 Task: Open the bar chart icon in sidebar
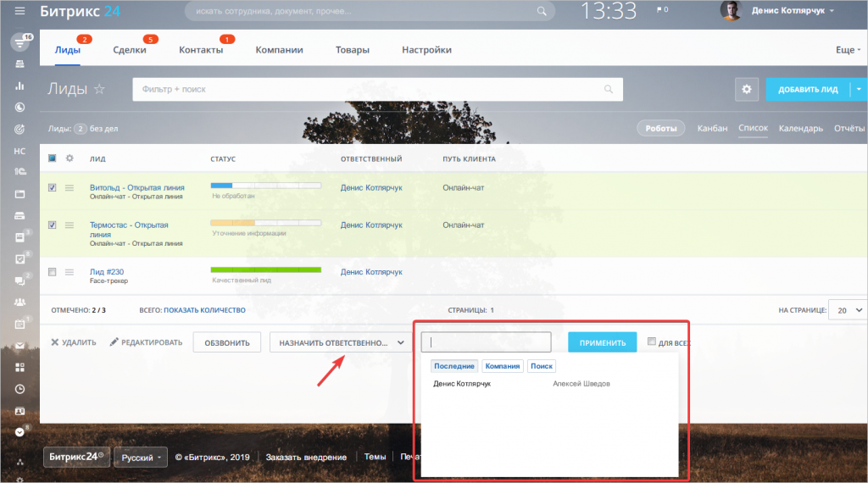click(x=20, y=86)
